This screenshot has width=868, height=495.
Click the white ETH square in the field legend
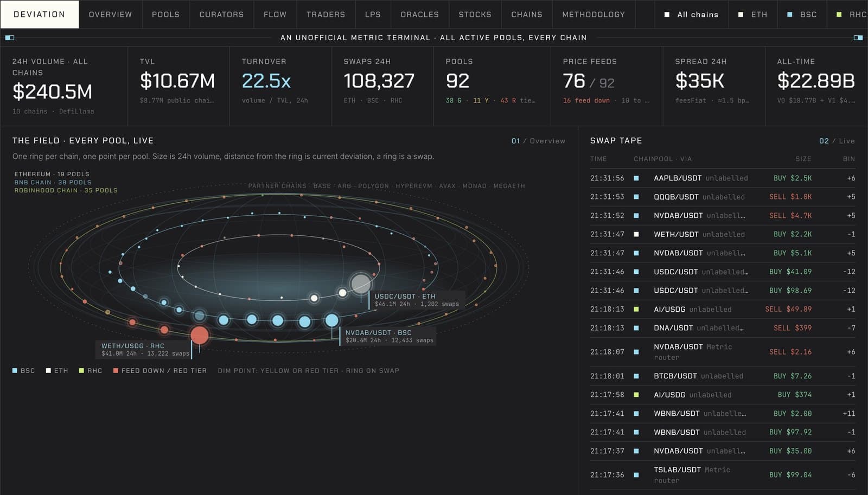click(48, 371)
